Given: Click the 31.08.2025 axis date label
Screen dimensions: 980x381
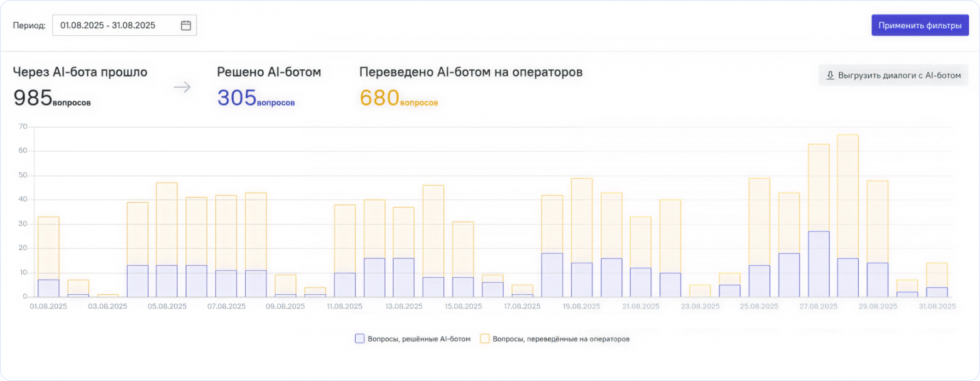Looking at the screenshot, I should pyautogui.click(x=937, y=306).
